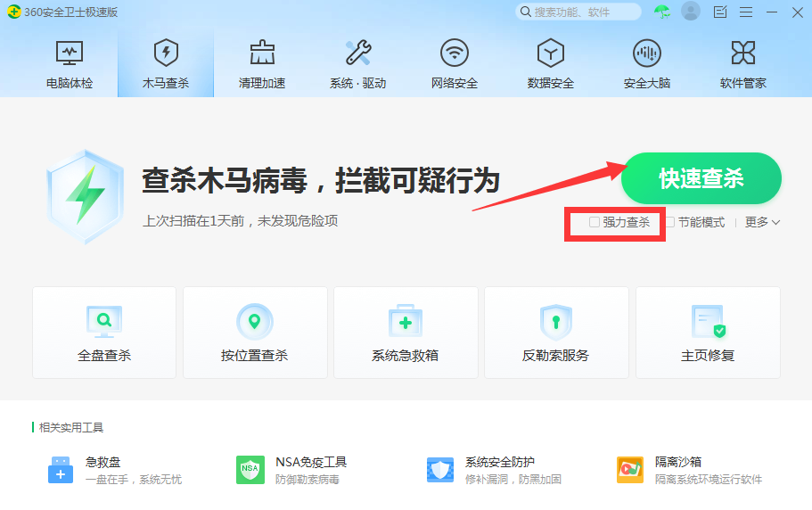Minimize the 360 window
Viewport: 812px width, 510px height.
pos(772,12)
